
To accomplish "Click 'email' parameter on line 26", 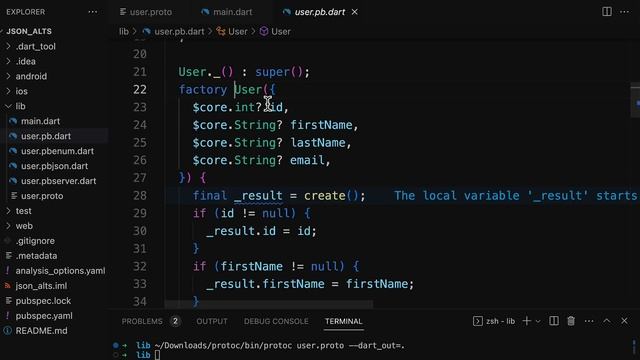I will point(307,160).
